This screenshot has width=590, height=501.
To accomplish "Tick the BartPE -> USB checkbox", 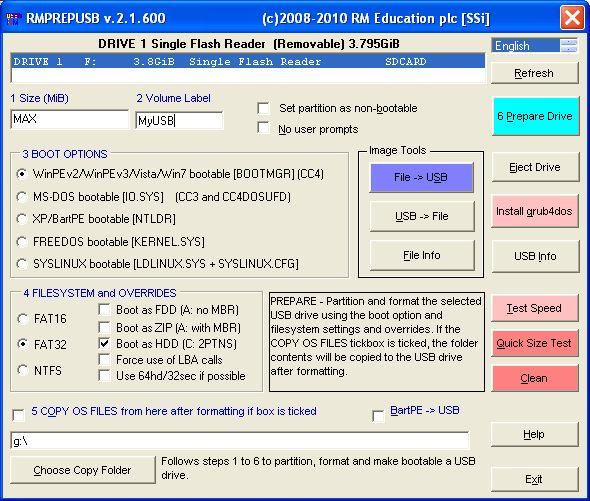I will click(x=378, y=416).
